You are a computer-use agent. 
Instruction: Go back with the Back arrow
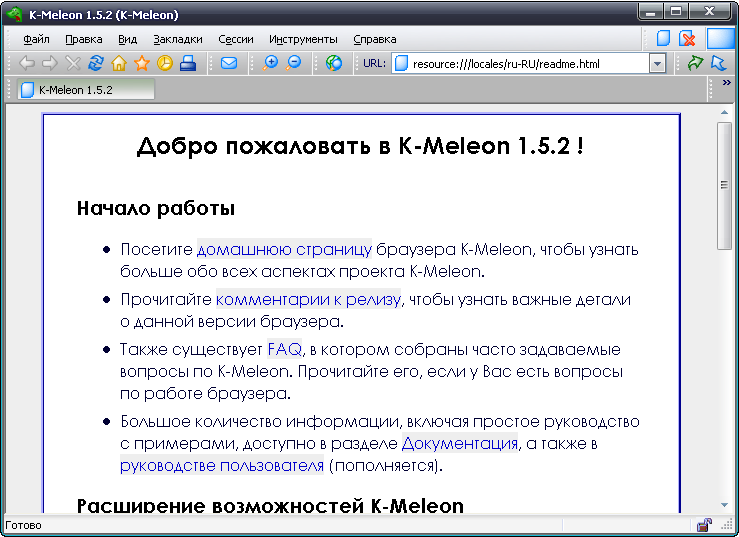pyautogui.click(x=27, y=63)
